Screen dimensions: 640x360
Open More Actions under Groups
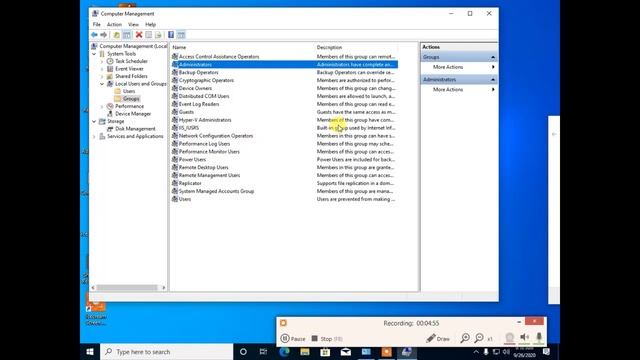click(x=448, y=67)
